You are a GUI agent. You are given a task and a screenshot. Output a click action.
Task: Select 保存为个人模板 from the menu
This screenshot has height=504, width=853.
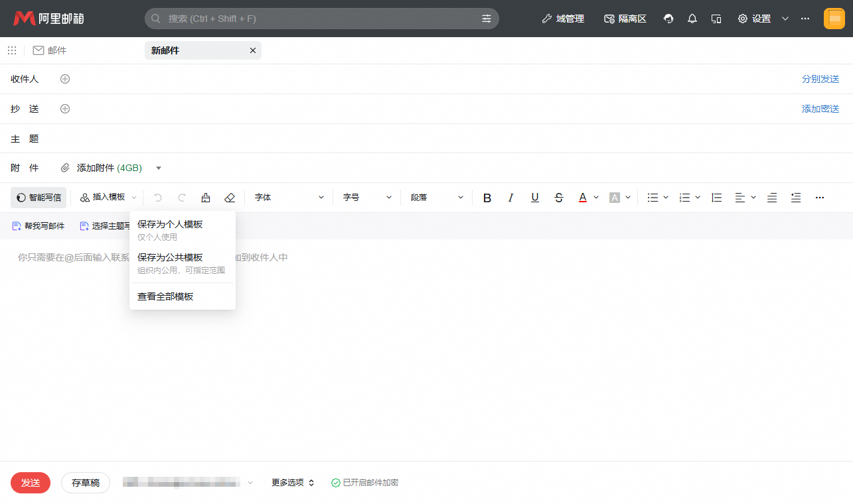(170, 225)
